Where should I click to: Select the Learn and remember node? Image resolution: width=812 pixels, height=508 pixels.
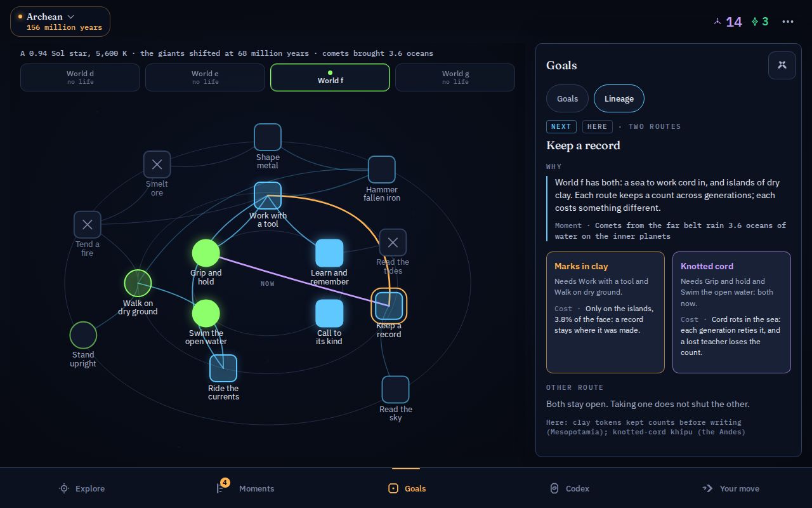click(329, 253)
